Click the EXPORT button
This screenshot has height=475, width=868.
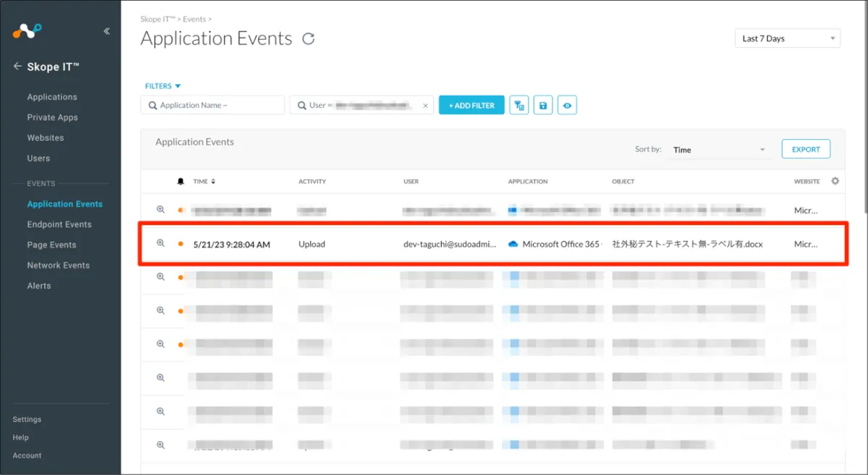point(806,149)
